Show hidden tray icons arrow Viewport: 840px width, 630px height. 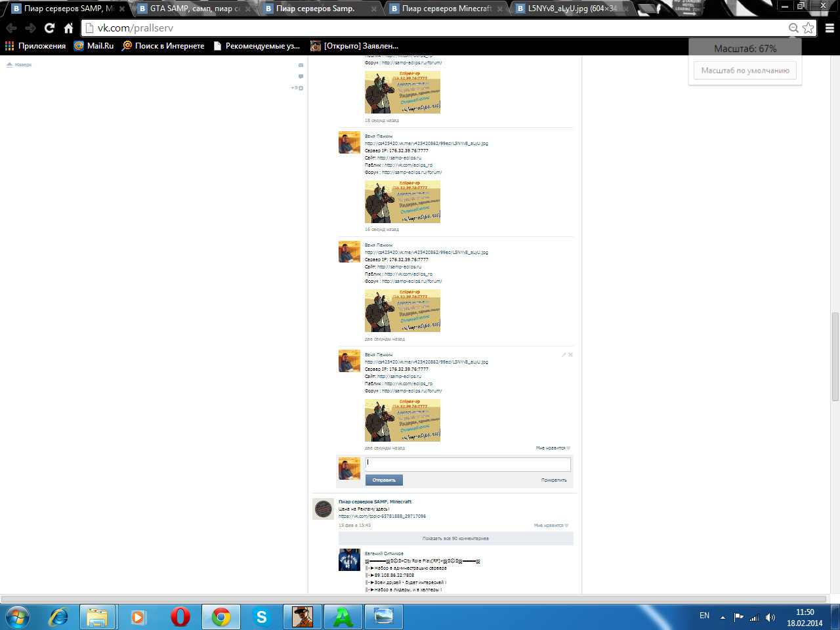pyautogui.click(x=723, y=618)
